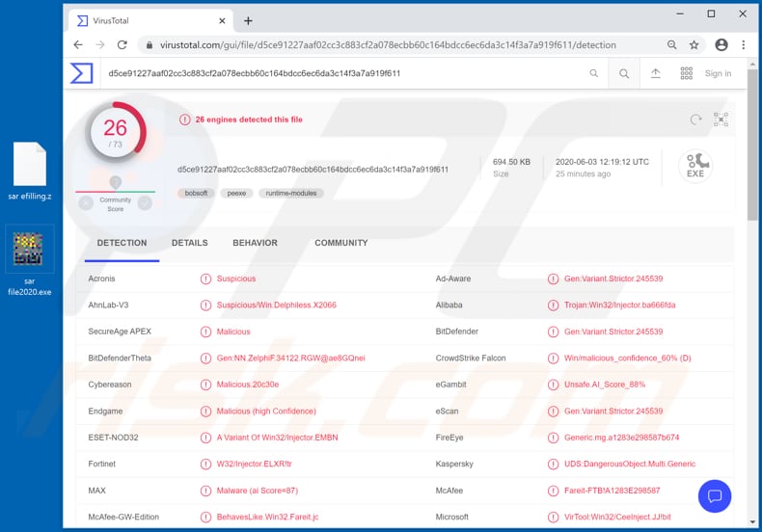Open the apps grid icon
Image resolution: width=762 pixels, height=532 pixels.
[x=686, y=73]
